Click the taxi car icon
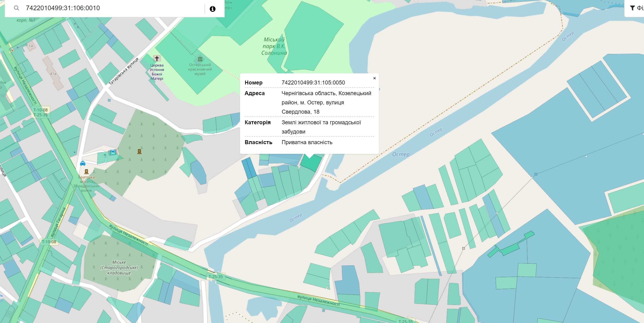Image resolution: width=644 pixels, height=323 pixels. point(83,164)
